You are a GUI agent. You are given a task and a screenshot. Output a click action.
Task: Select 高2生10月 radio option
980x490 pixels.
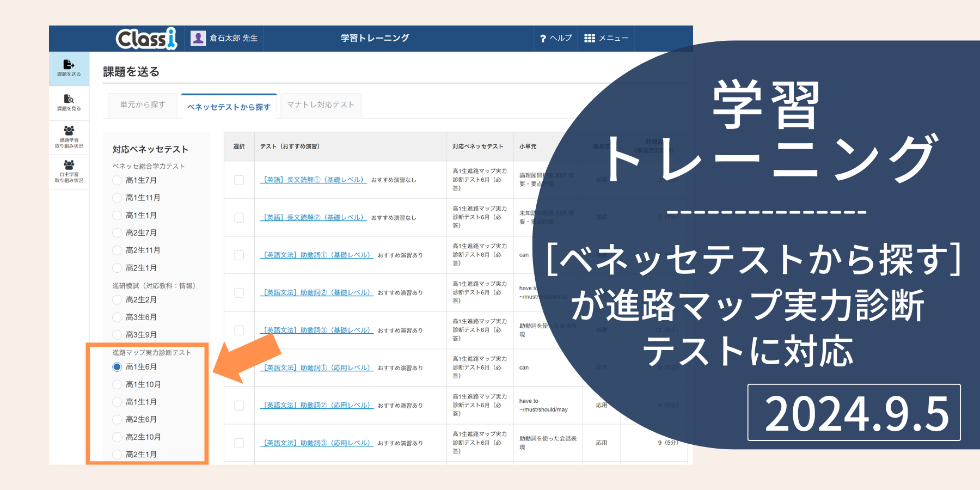tap(117, 437)
